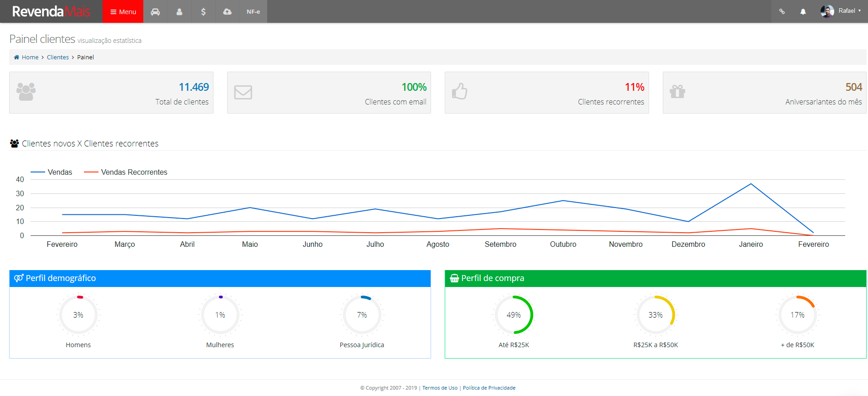Open the car vehicles icon in navbar
The height and width of the screenshot is (396, 868).
click(x=156, y=12)
